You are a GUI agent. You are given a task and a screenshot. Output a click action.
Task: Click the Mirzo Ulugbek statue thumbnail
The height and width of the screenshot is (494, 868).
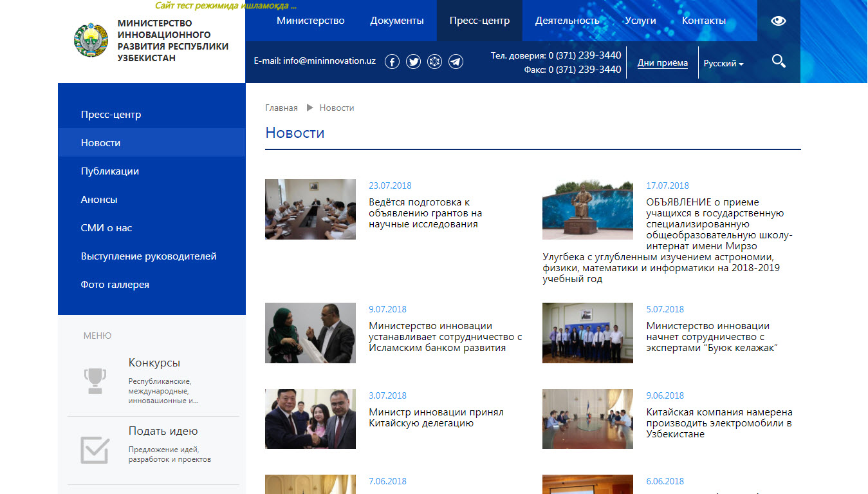pyautogui.click(x=587, y=209)
